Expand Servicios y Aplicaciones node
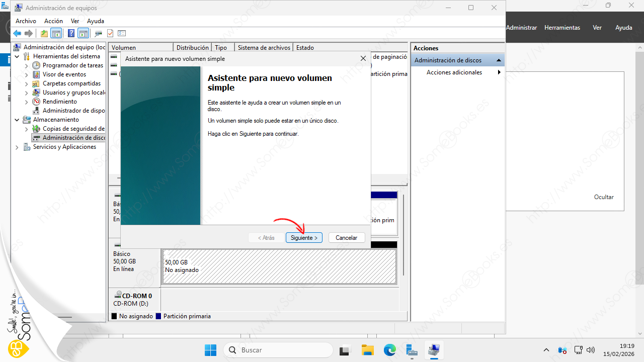This screenshot has width=644, height=362. (x=17, y=147)
